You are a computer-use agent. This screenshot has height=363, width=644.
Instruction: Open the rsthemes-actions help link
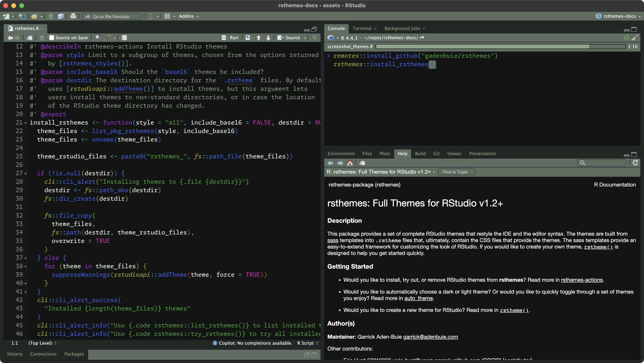tap(581, 280)
